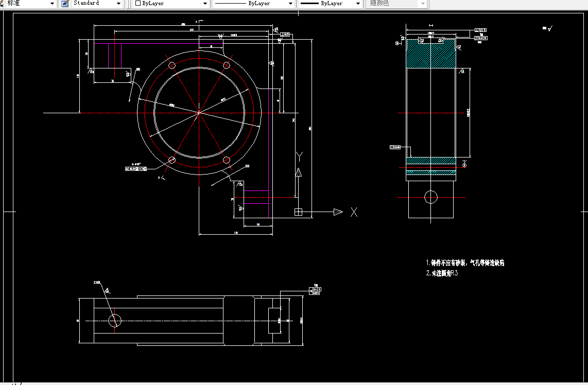Open the ByLayer color control dropdown
Image resolution: width=588 pixels, height=385 pixels.
click(x=171, y=4)
